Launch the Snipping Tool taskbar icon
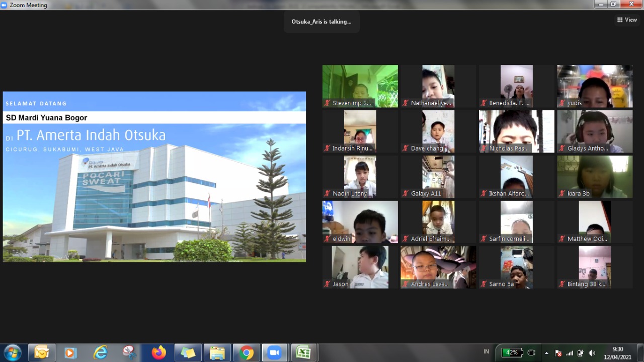The height and width of the screenshot is (362, 644). (x=129, y=353)
